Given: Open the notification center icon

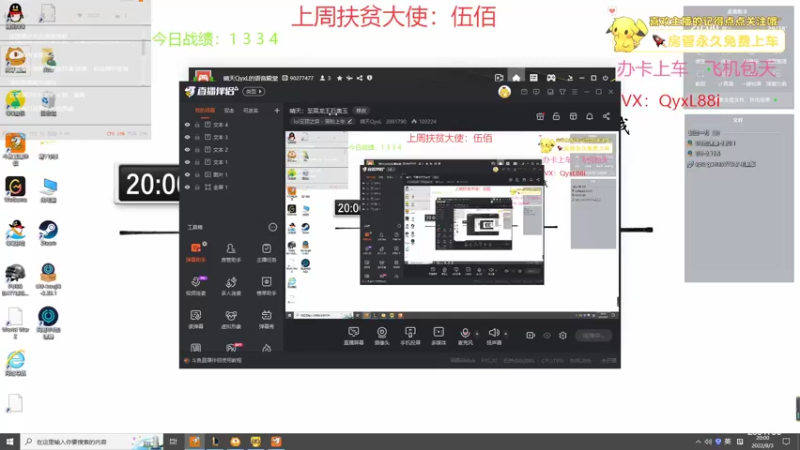Looking at the screenshot, I should pos(786,441).
